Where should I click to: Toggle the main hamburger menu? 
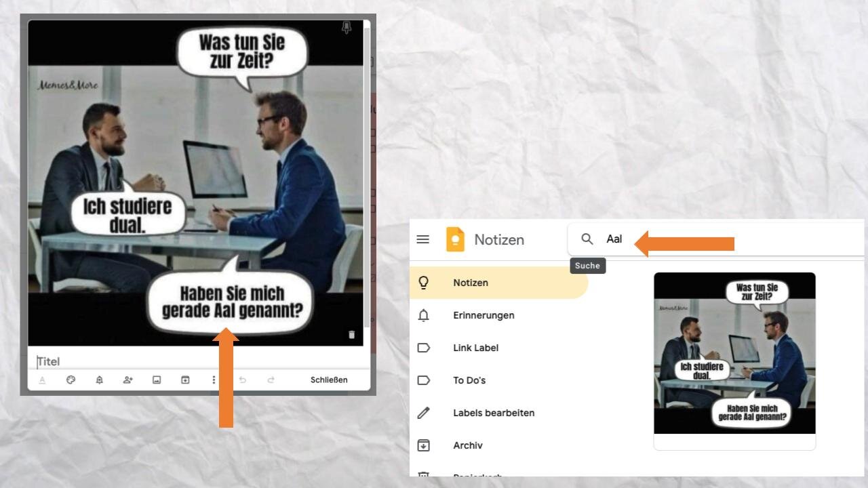[x=423, y=239]
